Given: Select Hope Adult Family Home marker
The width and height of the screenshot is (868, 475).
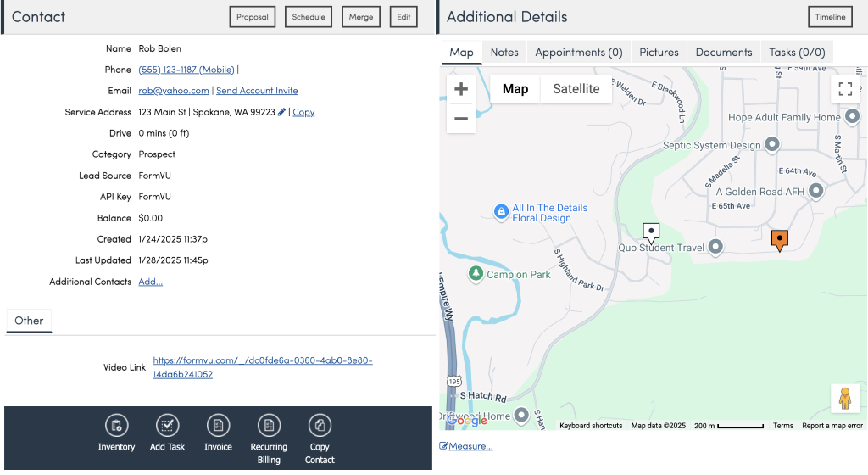Looking at the screenshot, I should tap(853, 116).
